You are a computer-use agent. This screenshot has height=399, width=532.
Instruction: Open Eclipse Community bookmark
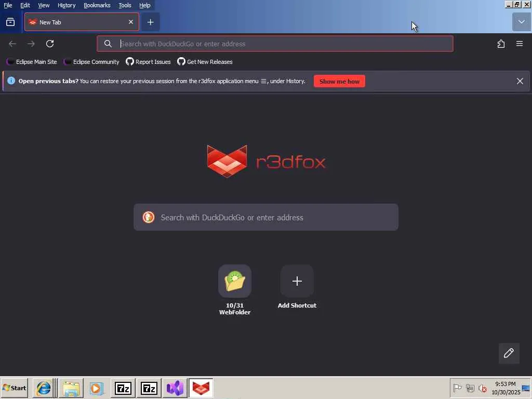(91, 62)
